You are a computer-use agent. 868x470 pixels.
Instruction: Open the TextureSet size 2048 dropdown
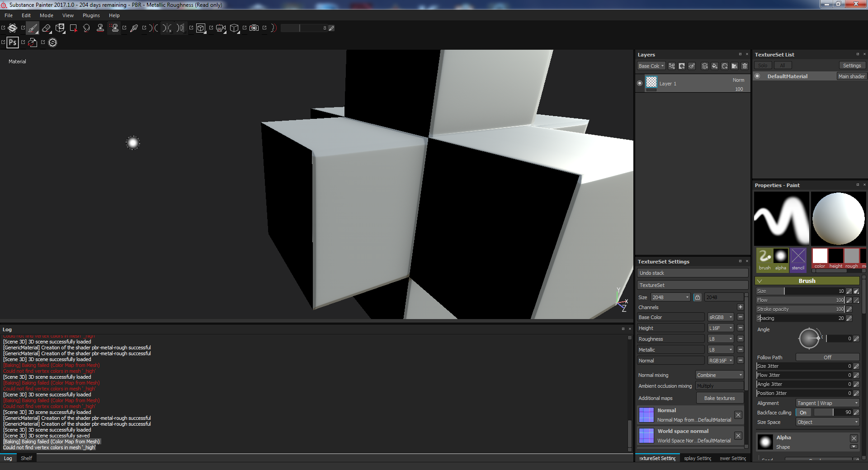670,297
